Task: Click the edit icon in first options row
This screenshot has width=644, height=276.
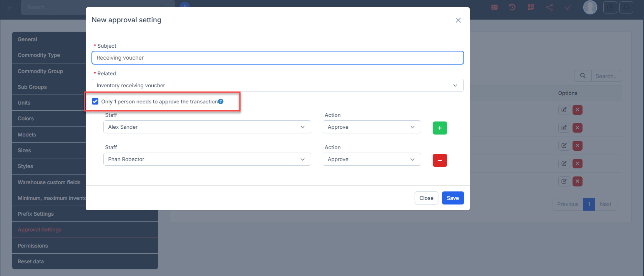Action: [564, 110]
